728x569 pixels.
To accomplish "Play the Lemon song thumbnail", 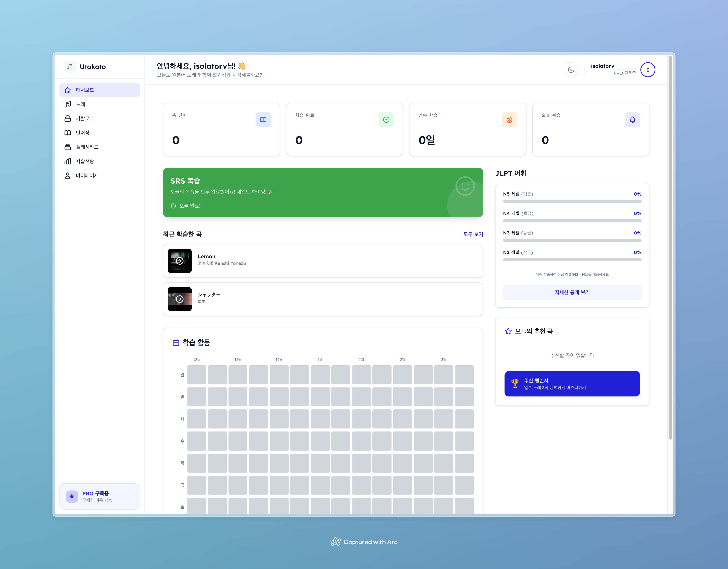I will [180, 261].
